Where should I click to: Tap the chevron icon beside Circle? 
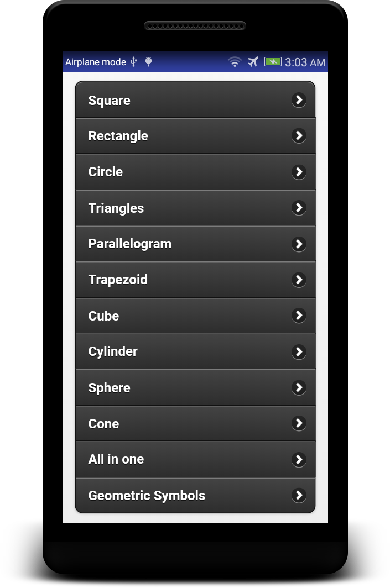click(299, 172)
